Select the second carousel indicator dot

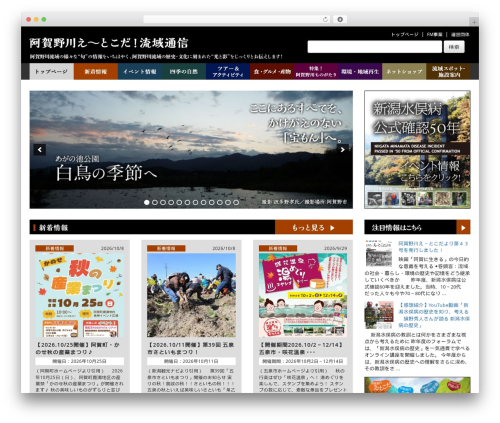coord(155,202)
